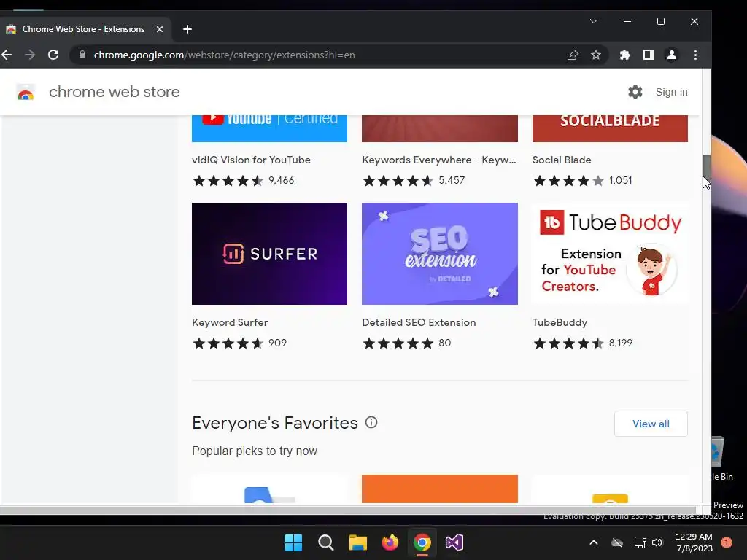Click Detailed SEO Extension 80 ratings
Viewport: 747px width, 560px height.
coord(444,343)
